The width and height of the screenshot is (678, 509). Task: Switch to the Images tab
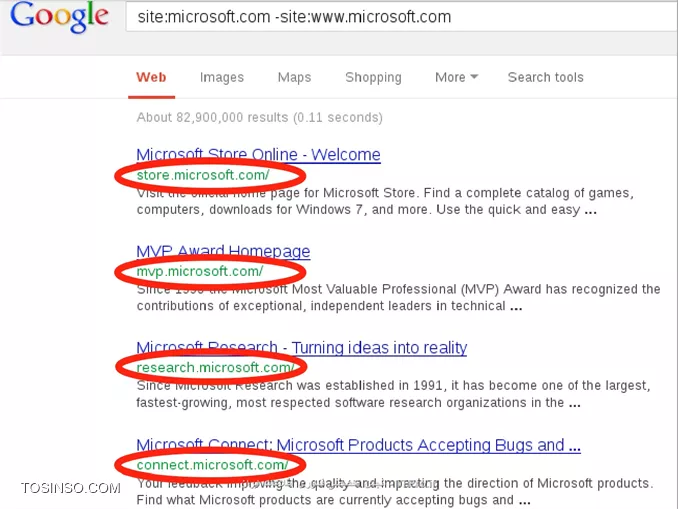tap(222, 77)
